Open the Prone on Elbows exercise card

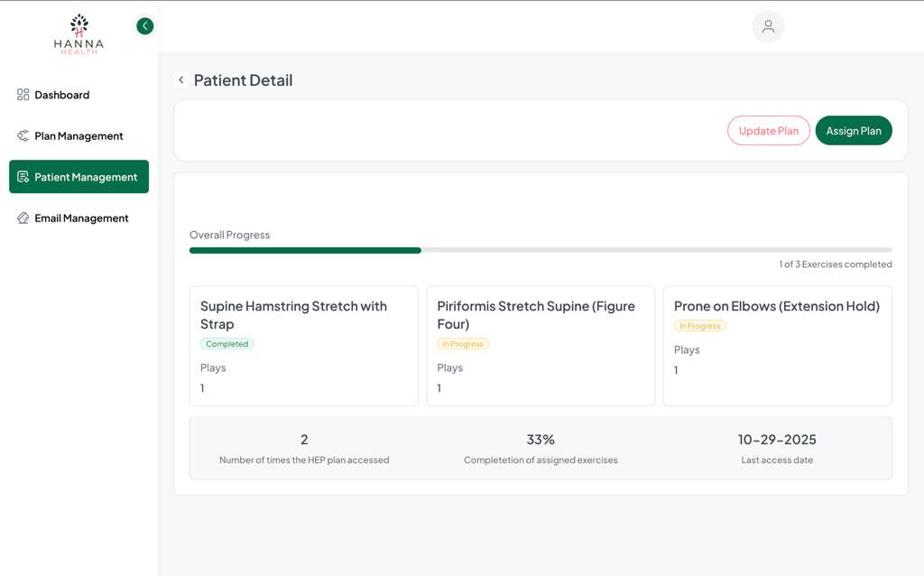click(777, 346)
